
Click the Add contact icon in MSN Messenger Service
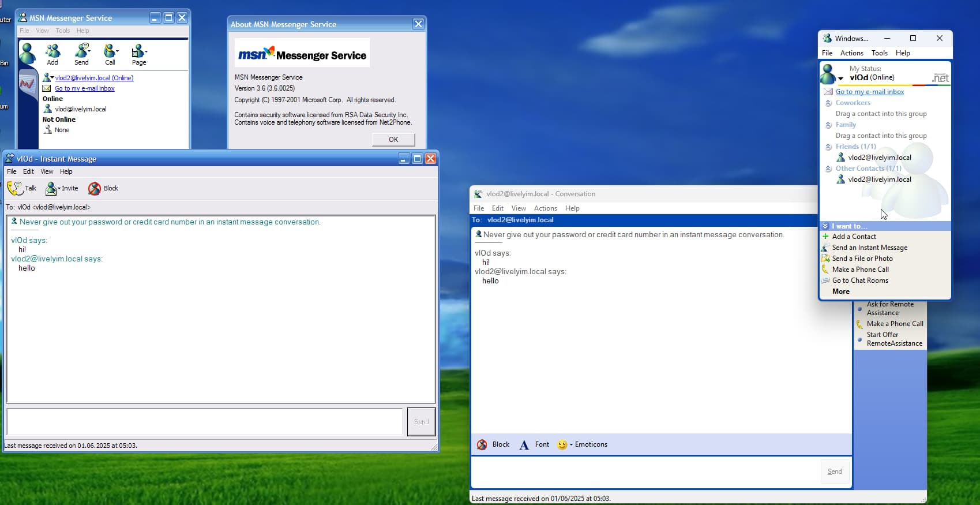pos(52,51)
